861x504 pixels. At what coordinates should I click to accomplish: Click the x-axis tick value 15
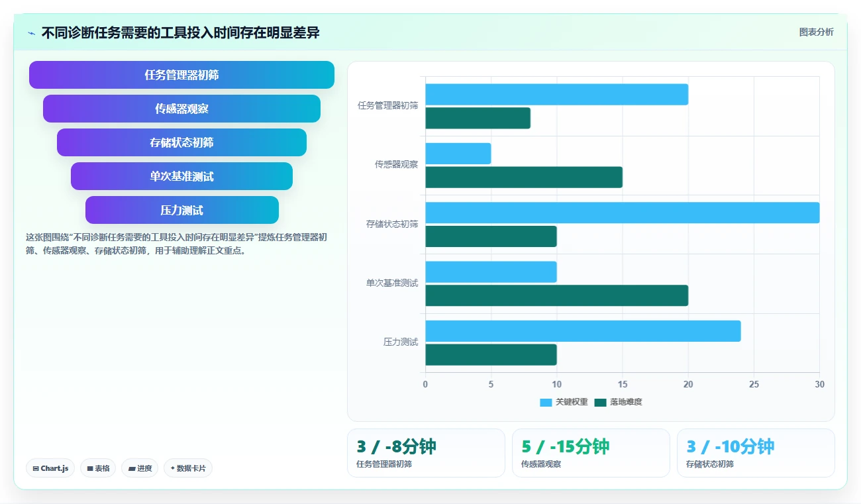(x=622, y=384)
